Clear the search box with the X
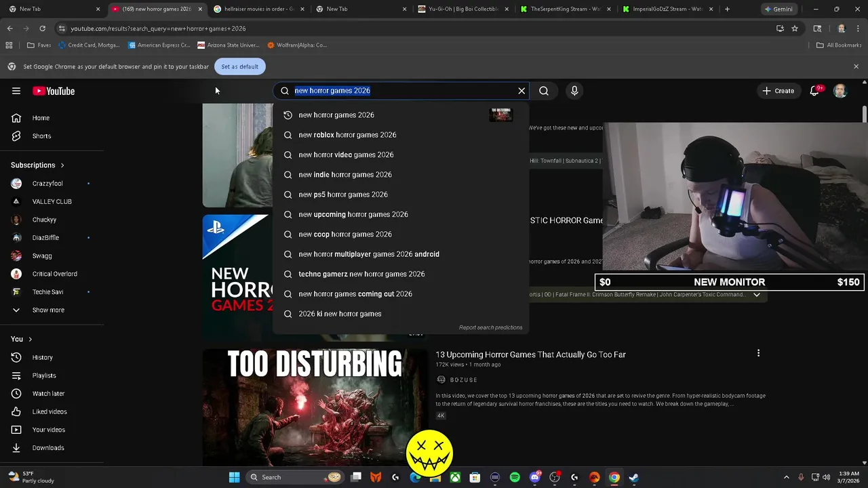Screen dimensions: 868x488 point(521,91)
